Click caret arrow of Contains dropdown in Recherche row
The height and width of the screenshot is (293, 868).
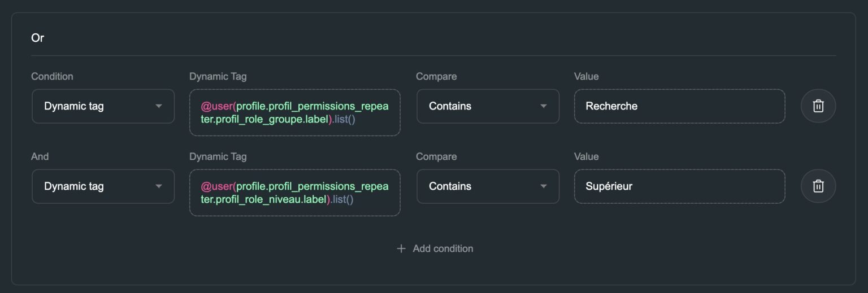pyautogui.click(x=544, y=106)
